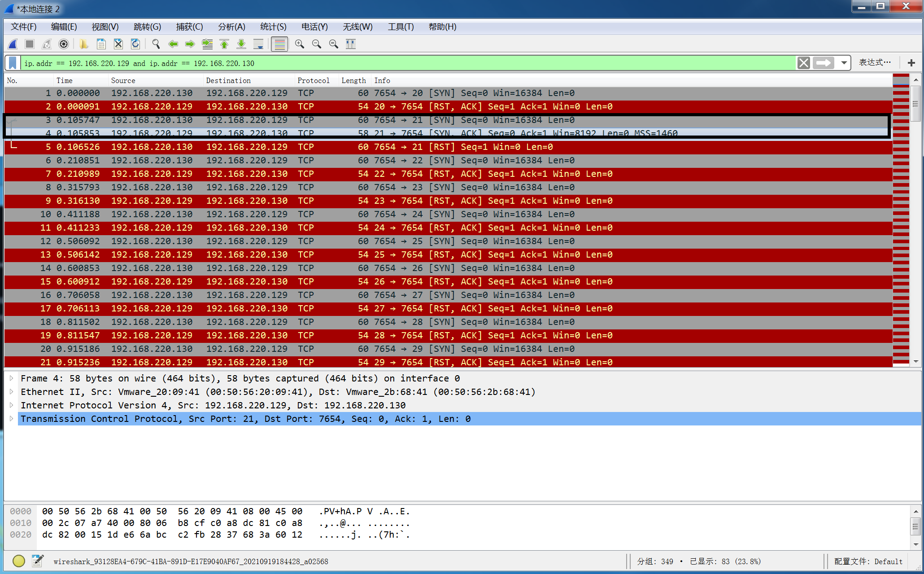Viewport: 924px width, 574px height.
Task: Zoom out the packet text
Action: pyautogui.click(x=317, y=44)
